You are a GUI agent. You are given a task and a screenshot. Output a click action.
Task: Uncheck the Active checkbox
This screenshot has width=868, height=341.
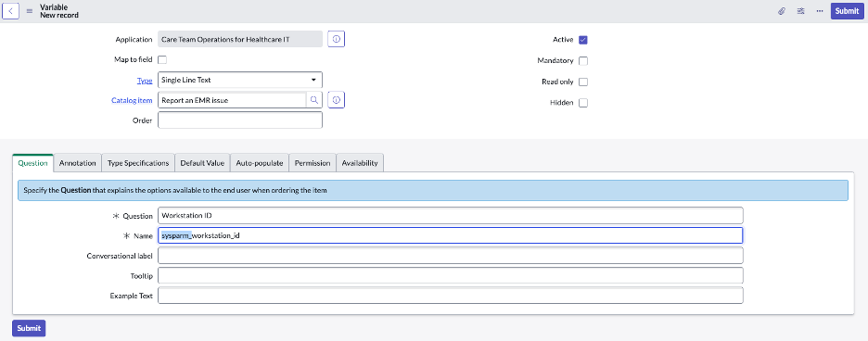pyautogui.click(x=583, y=40)
